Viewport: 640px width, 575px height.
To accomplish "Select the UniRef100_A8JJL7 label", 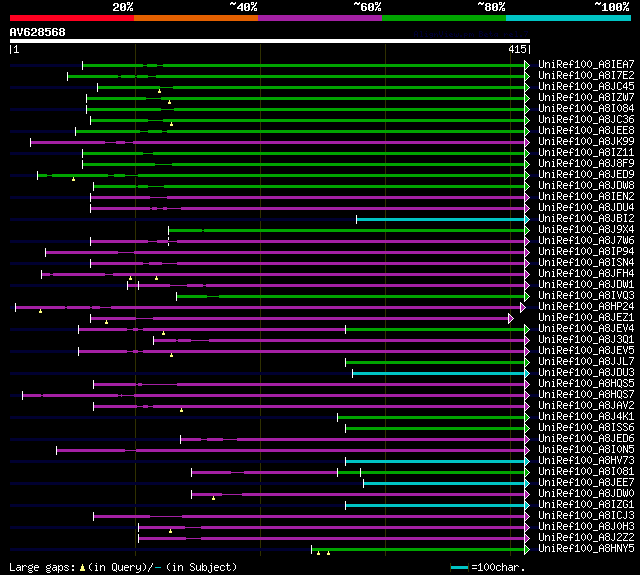I will click(586, 362).
